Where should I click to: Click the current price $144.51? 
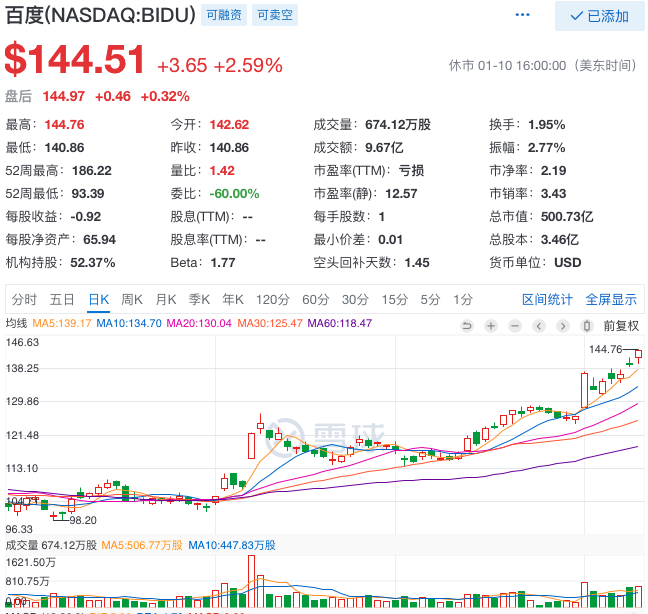75,59
